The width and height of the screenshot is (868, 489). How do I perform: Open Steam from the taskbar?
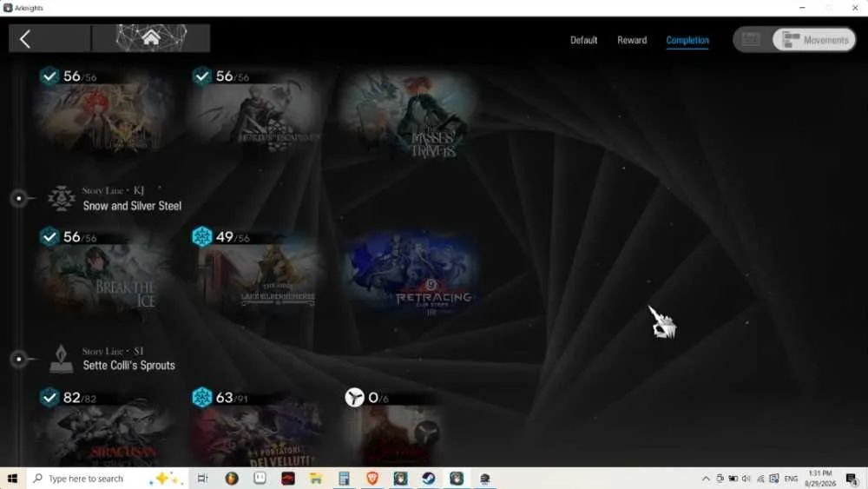pos(429,479)
